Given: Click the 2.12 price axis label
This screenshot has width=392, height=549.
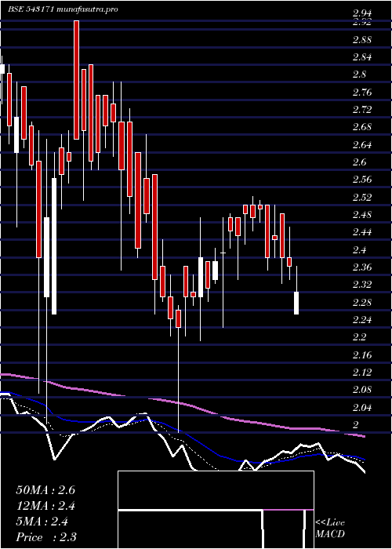Looking at the screenshot, I should [x=362, y=373].
